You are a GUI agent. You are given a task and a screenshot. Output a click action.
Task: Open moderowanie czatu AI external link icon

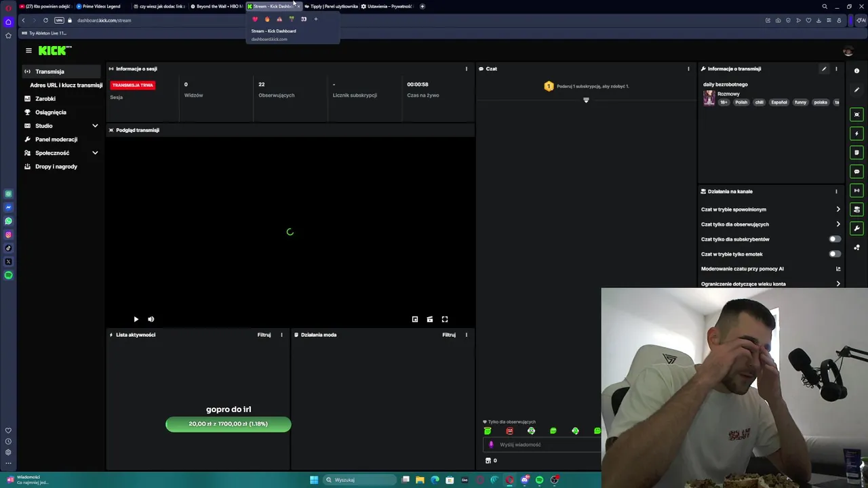838,269
